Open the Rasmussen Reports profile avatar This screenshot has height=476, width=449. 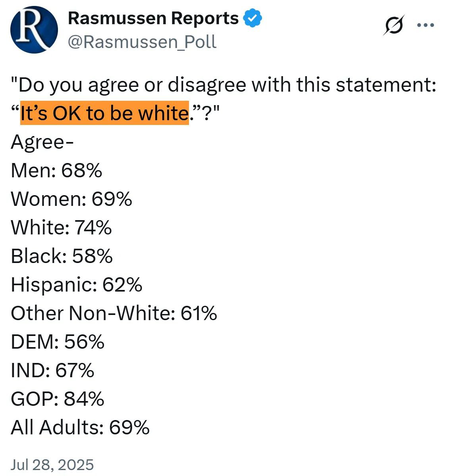point(34,30)
